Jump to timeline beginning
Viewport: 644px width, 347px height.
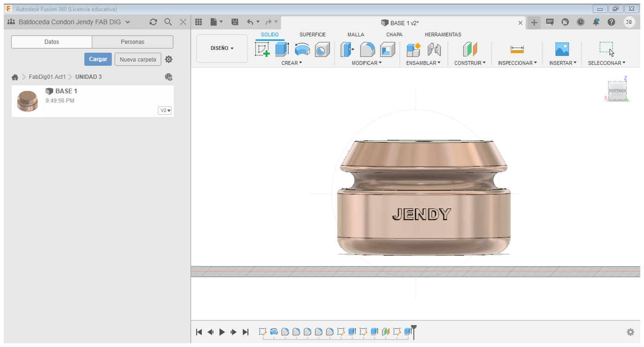pos(199,332)
